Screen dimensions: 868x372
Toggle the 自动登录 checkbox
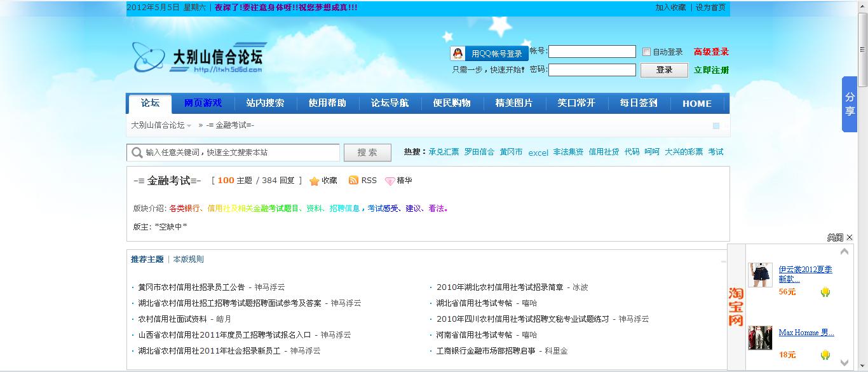646,52
